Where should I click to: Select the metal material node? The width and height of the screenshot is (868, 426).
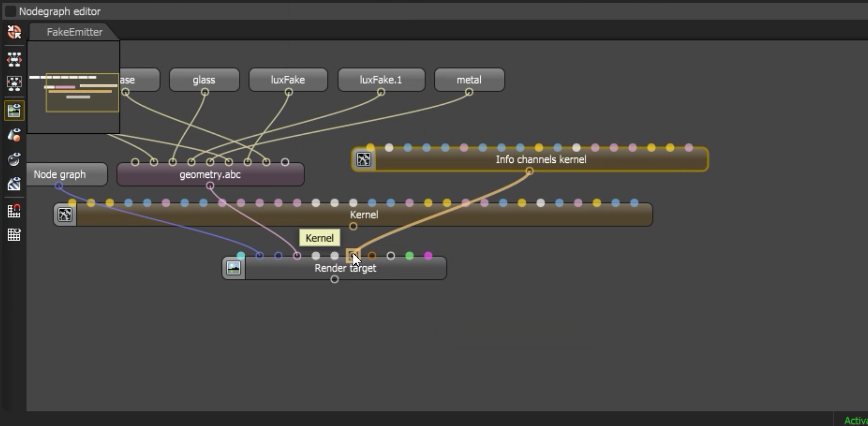(469, 80)
